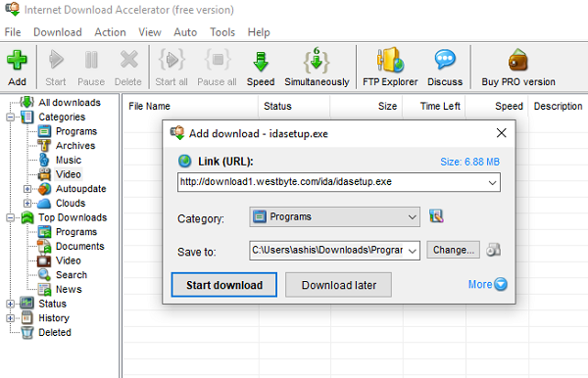Click the Start toolbar icon
This screenshot has width=588, height=378.
(56, 61)
